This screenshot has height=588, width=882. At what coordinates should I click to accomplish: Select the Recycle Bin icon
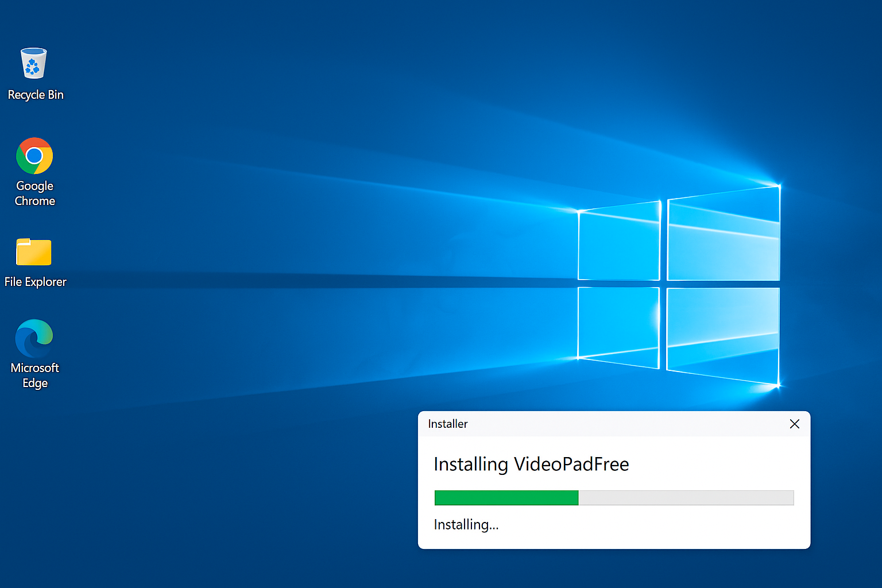tap(34, 63)
